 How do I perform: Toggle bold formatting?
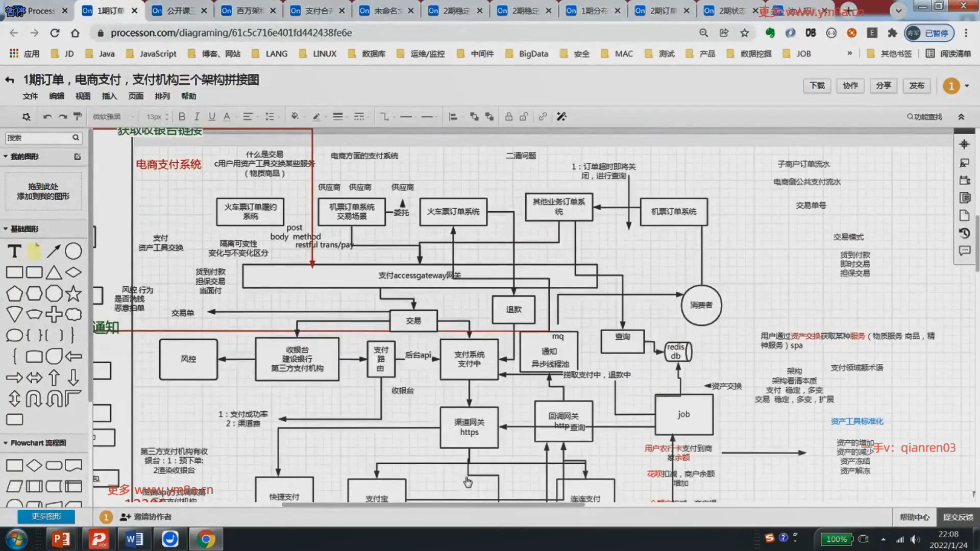point(182,117)
